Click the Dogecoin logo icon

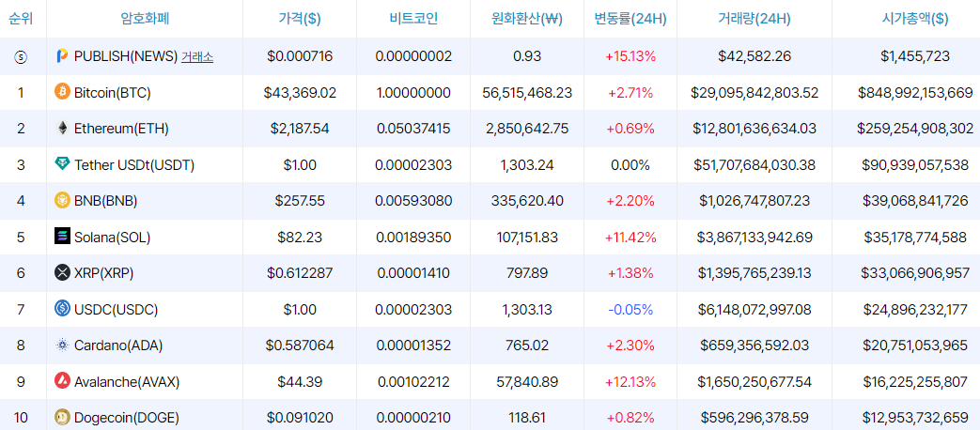[x=63, y=416]
